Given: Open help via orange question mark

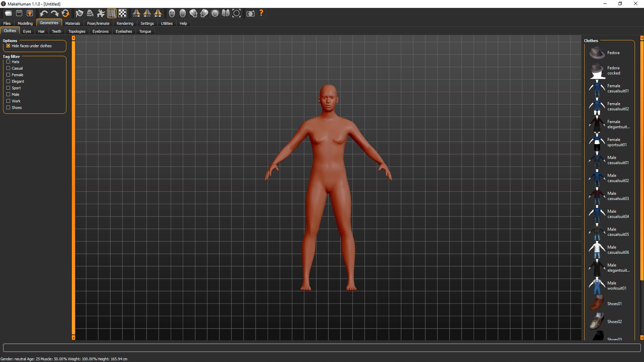Looking at the screenshot, I should (x=261, y=13).
